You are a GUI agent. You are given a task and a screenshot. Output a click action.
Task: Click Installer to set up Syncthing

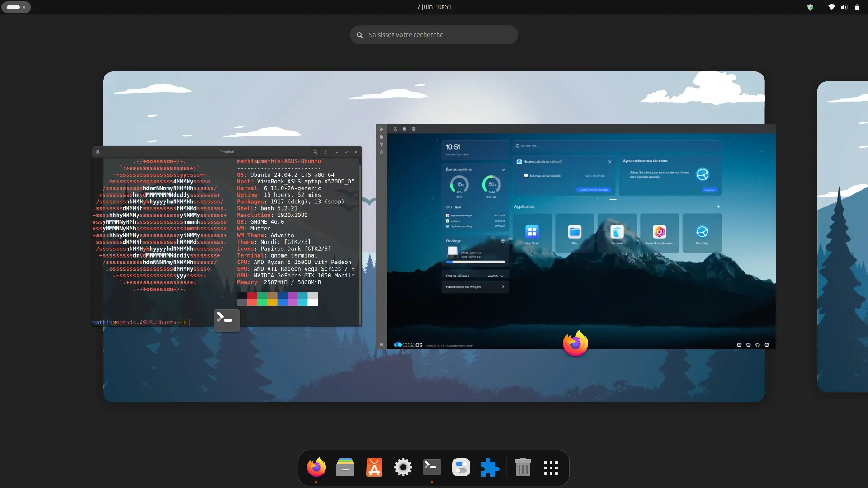pyautogui.click(x=709, y=190)
